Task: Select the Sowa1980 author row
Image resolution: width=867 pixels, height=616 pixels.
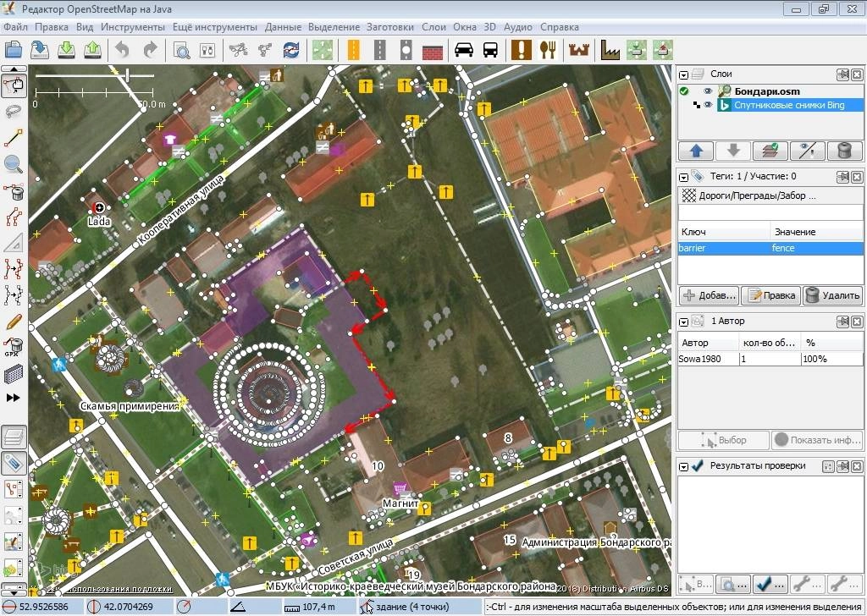Action: point(770,359)
